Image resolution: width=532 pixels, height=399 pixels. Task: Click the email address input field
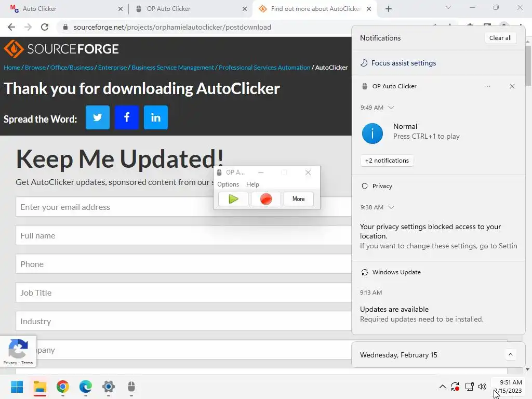(x=183, y=207)
